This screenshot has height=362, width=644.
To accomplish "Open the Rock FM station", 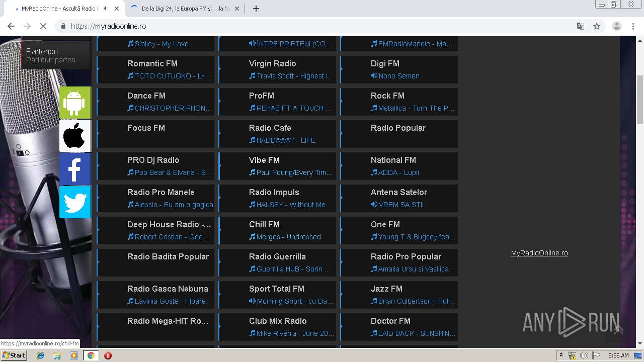I will pos(399,102).
